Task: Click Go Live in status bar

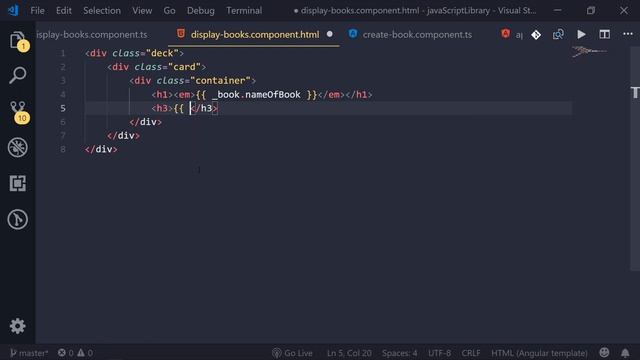Action: pyautogui.click(x=292, y=353)
